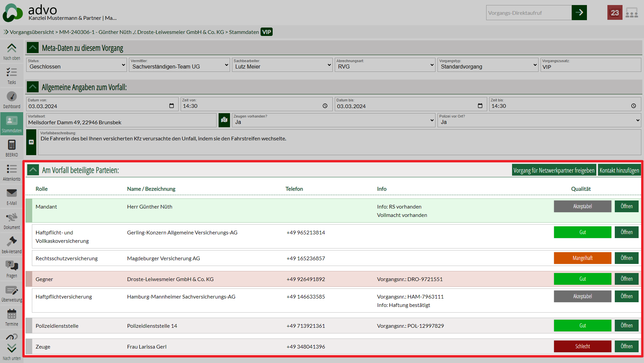Open the Sachbearbeiter dropdown showing Lutz Meier
The width and height of the screenshot is (644, 363).
pyautogui.click(x=282, y=65)
